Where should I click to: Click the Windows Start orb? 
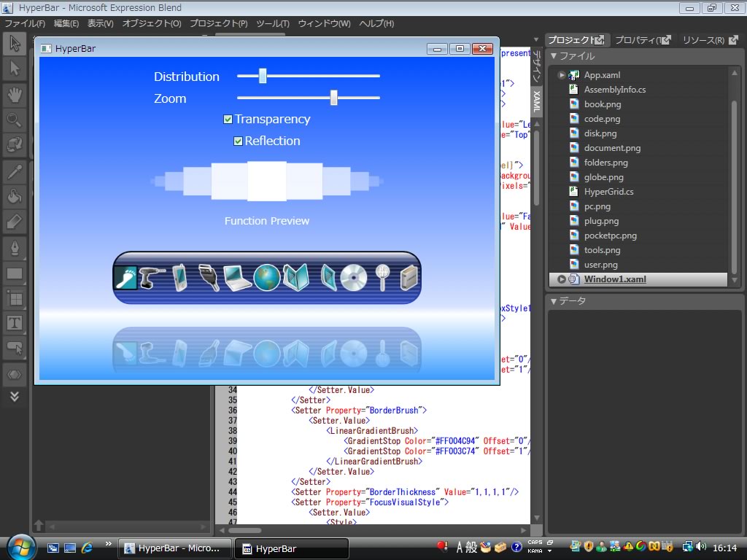pyautogui.click(x=21, y=547)
